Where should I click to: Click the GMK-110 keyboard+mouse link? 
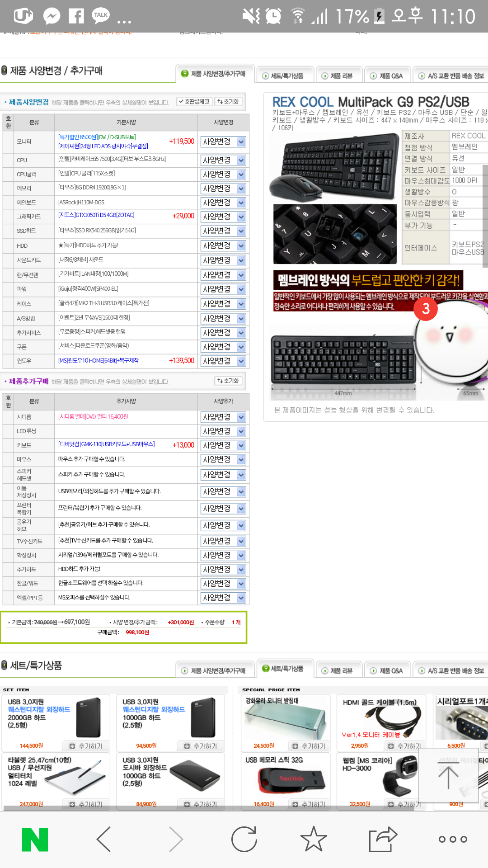coord(107,444)
